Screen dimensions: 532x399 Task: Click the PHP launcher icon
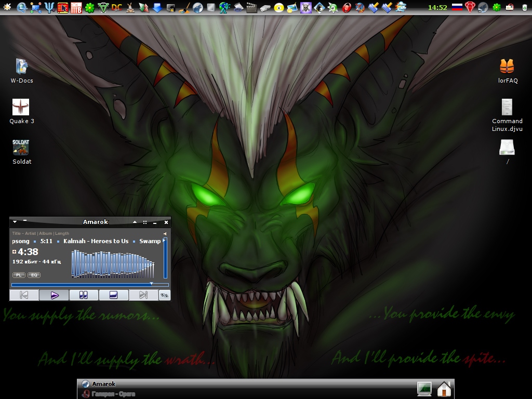tap(238, 7)
